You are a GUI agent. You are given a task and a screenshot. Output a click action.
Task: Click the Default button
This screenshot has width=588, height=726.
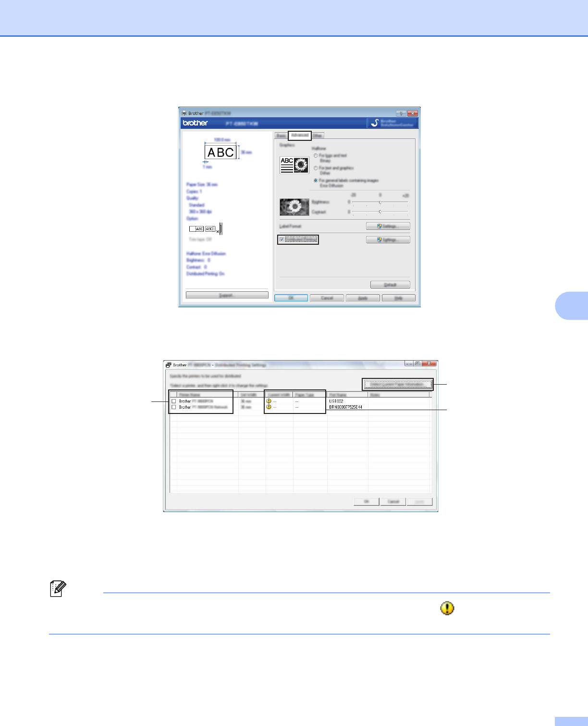390,285
